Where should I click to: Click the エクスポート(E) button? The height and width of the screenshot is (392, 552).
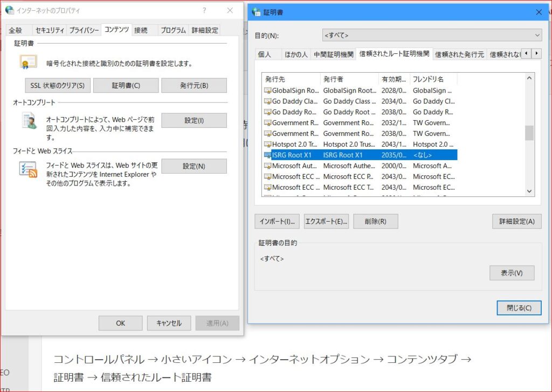coord(326,221)
